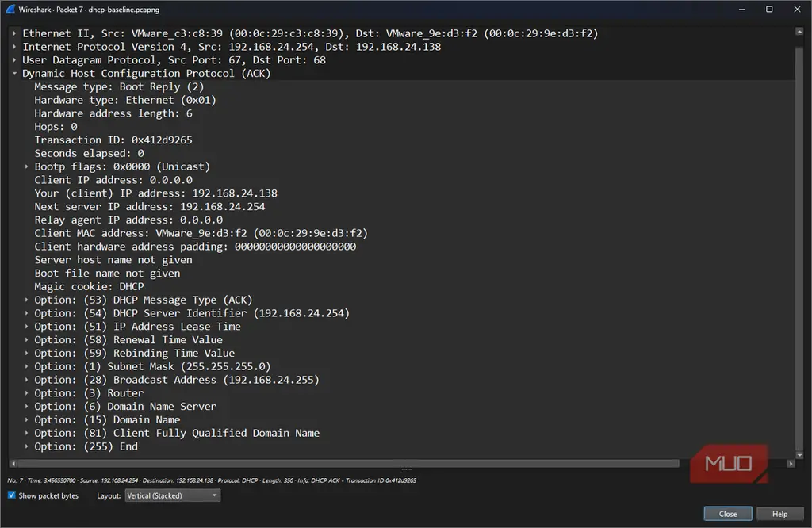
Task: Click vertical scrollbar up arrow
Action: pos(799,32)
